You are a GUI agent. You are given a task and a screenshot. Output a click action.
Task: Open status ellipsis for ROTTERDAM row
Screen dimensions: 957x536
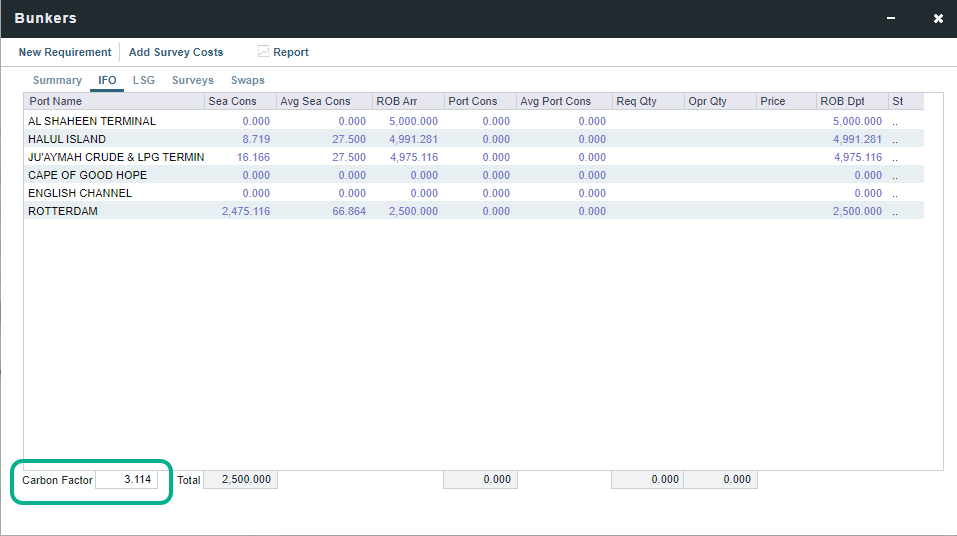pyautogui.click(x=895, y=211)
